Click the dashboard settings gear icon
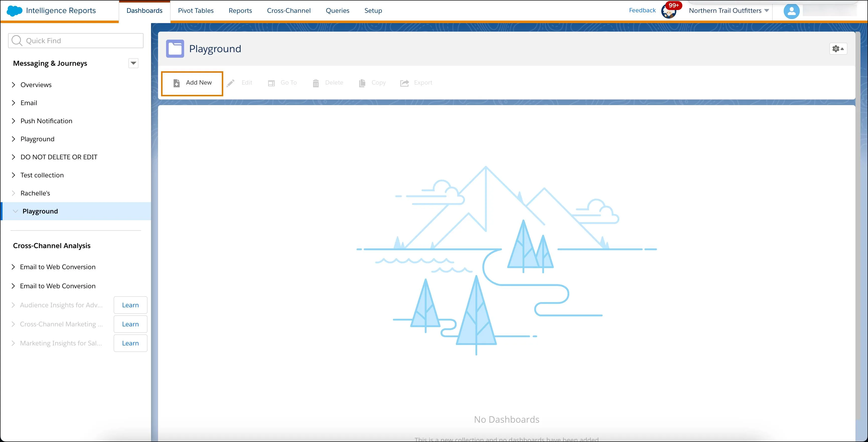The width and height of the screenshot is (868, 442). (836, 49)
